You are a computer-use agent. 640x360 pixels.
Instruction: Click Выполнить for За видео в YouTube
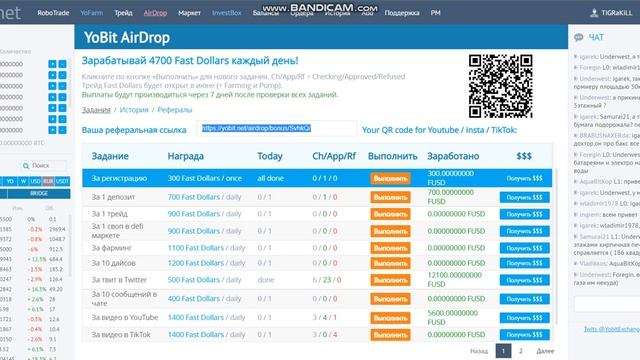390,318
